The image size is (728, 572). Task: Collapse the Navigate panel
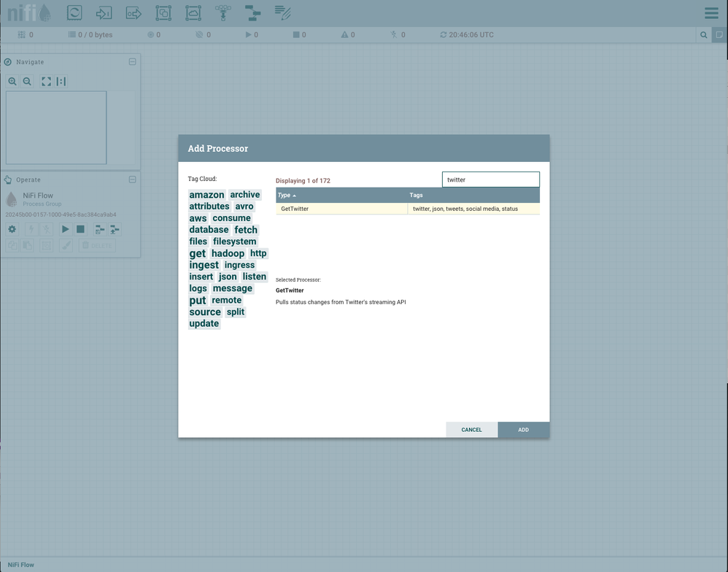[x=132, y=62]
